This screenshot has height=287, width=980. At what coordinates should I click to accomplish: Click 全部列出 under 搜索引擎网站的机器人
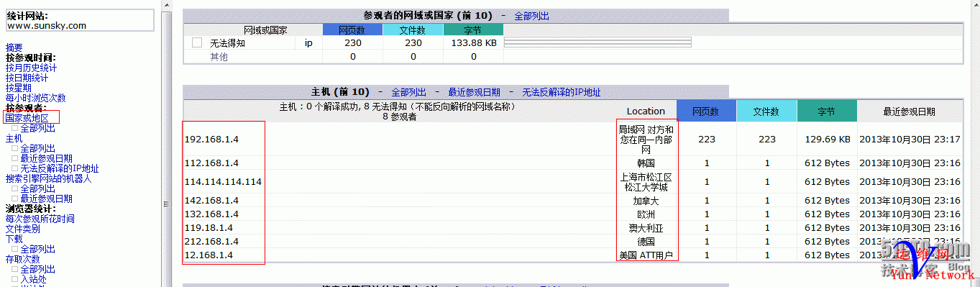pos(38,188)
